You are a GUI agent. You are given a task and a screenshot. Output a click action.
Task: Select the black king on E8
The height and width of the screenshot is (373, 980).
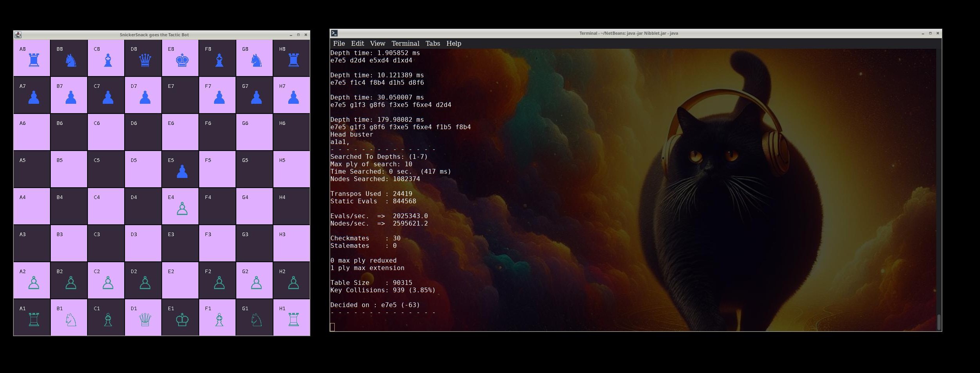click(182, 60)
